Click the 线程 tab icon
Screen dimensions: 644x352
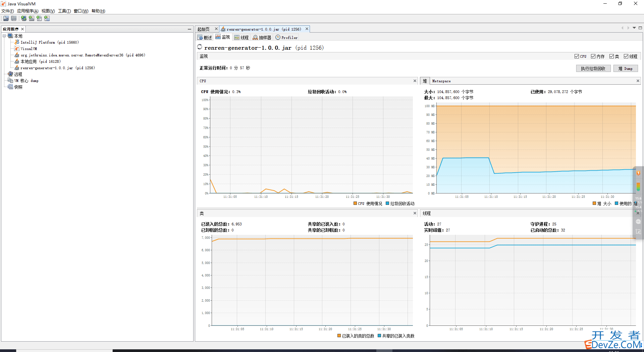coord(237,38)
